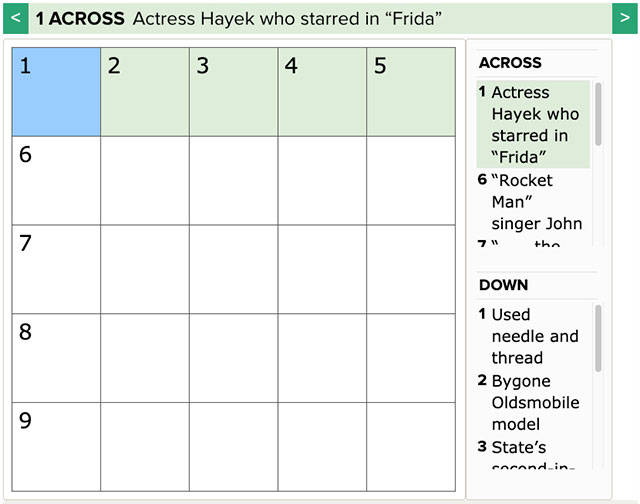Select crossword cell numbered 1
Image resolution: width=640 pixels, height=504 pixels.
click(56, 92)
